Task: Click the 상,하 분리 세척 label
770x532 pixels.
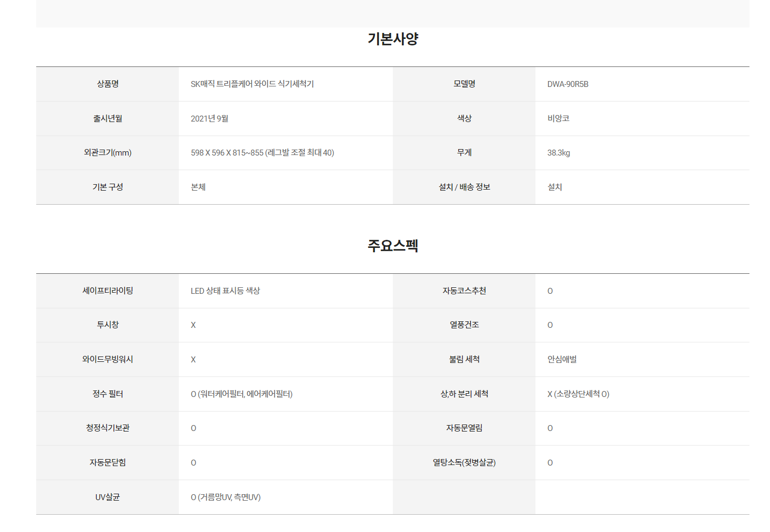Action: point(464,394)
